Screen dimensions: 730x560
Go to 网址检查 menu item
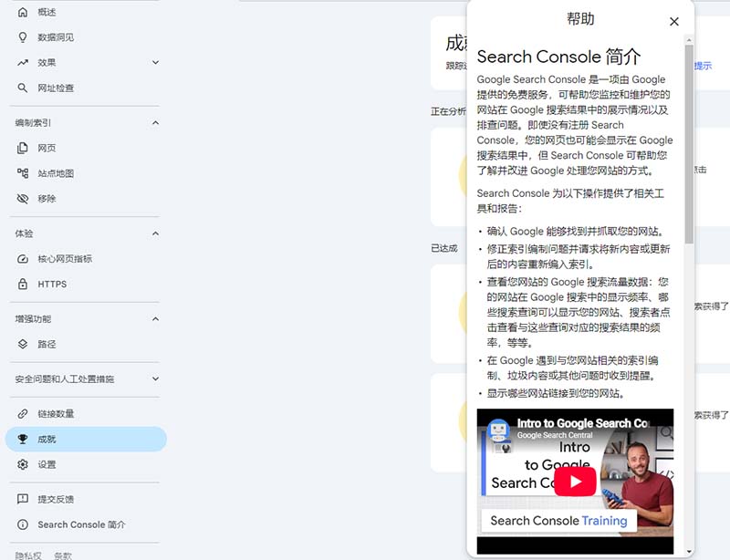pyautogui.click(x=86, y=88)
